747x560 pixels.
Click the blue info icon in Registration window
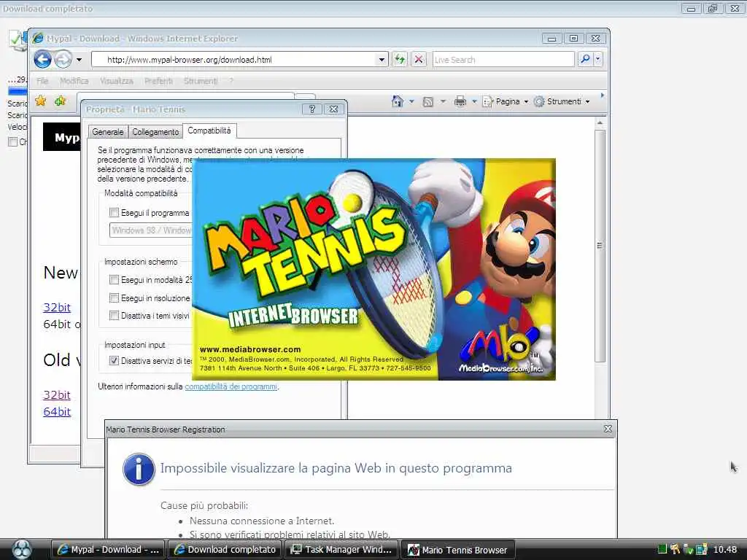(139, 469)
